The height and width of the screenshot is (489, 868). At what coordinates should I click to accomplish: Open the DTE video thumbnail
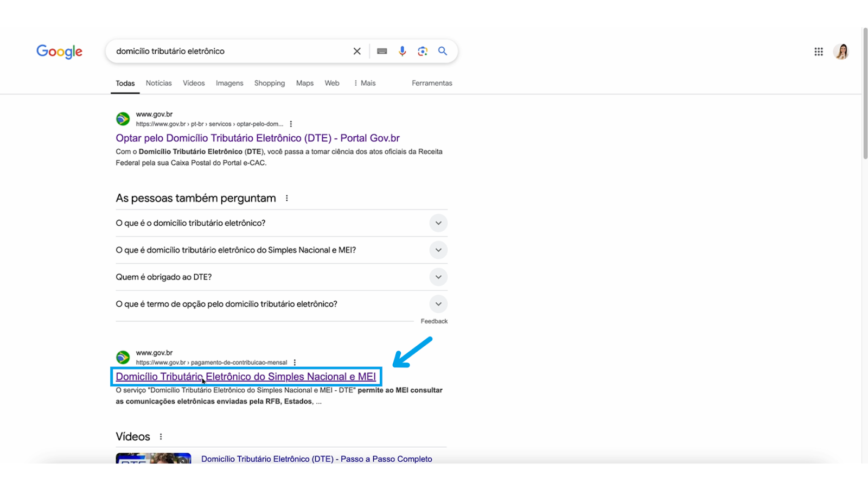(154, 458)
